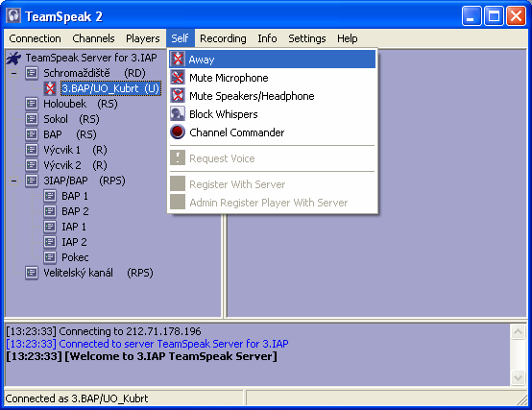Open the Recording menu
This screenshot has height=410, width=532.
tap(223, 38)
